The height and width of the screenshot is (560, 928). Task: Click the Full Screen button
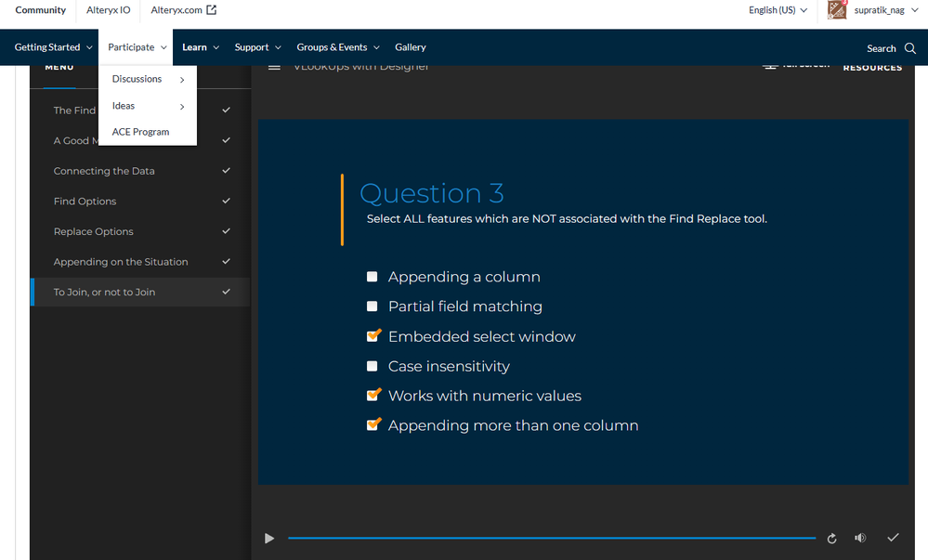(796, 66)
